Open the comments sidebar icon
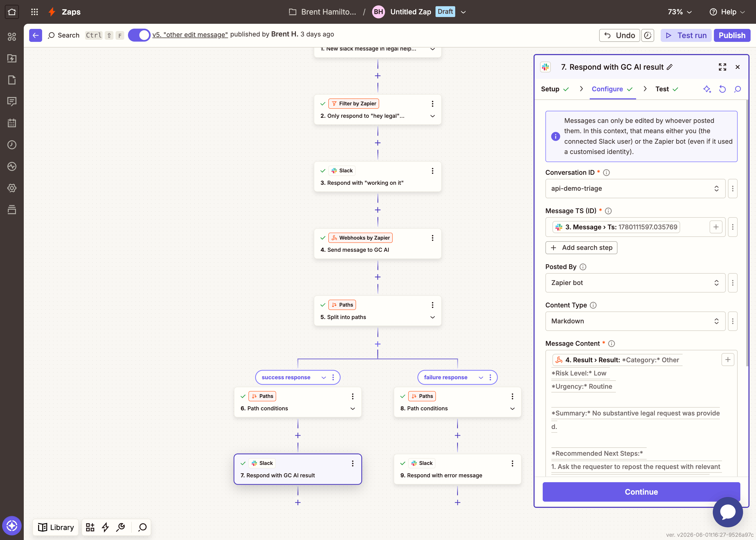756x540 pixels. [12, 101]
